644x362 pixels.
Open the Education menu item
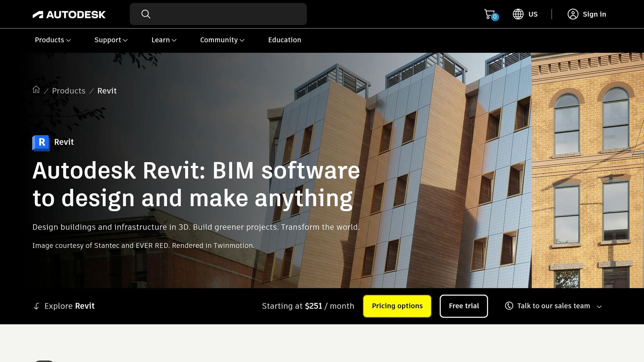tap(285, 40)
